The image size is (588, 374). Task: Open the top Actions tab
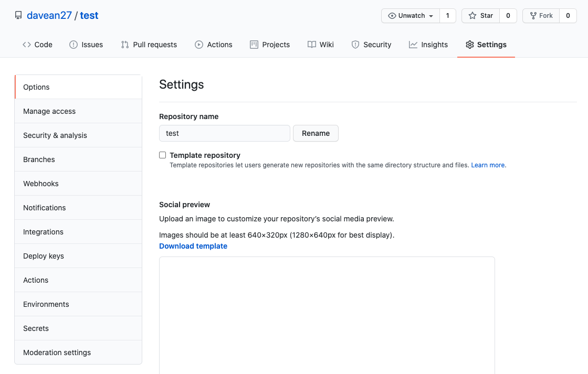tap(214, 45)
